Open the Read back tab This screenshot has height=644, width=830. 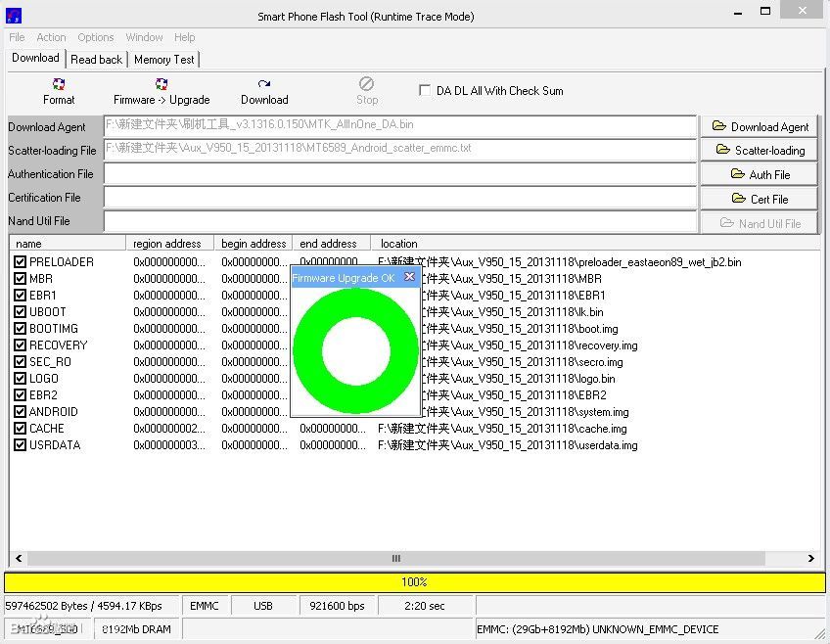pyautogui.click(x=96, y=59)
